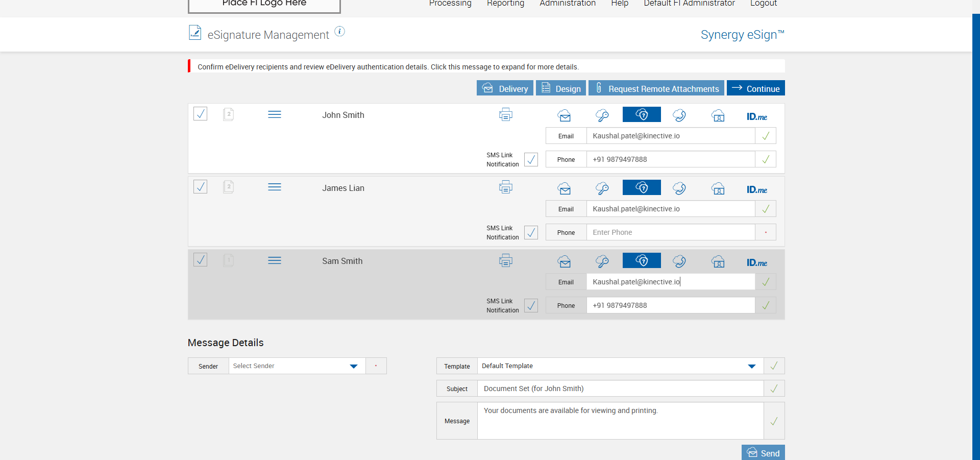Image resolution: width=980 pixels, height=460 pixels.
Task: Click the Delivery button
Action: pos(505,88)
